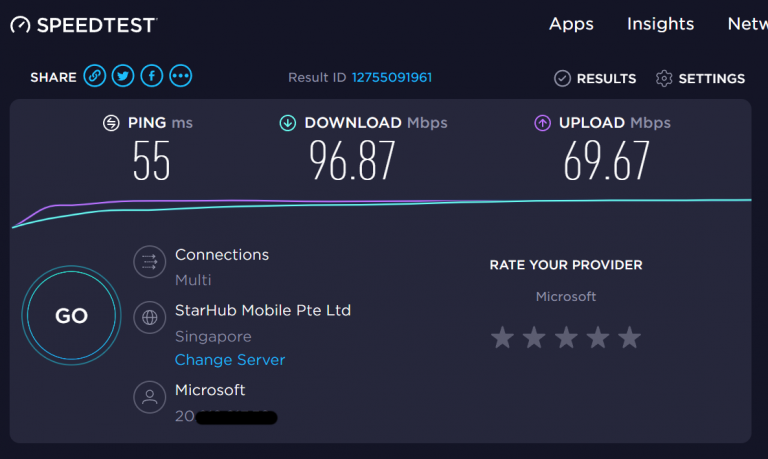The height and width of the screenshot is (459, 768).
Task: Open result ID 12755091961 link
Action: coord(391,77)
